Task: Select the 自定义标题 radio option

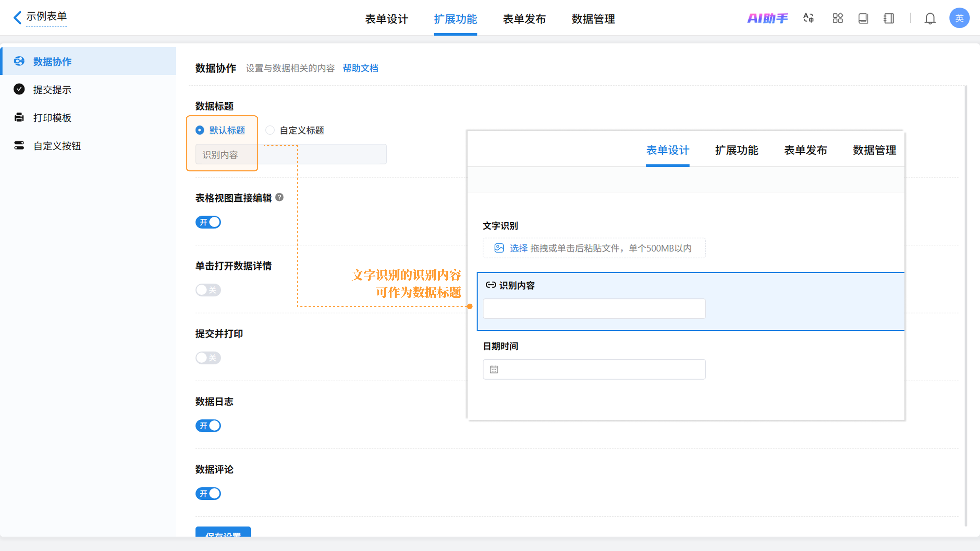Action: tap(270, 130)
